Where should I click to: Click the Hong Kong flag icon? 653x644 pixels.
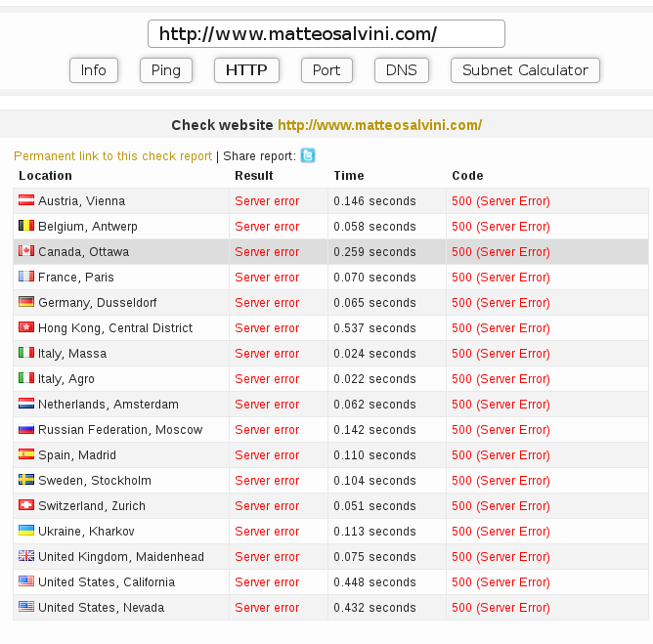(x=26, y=327)
